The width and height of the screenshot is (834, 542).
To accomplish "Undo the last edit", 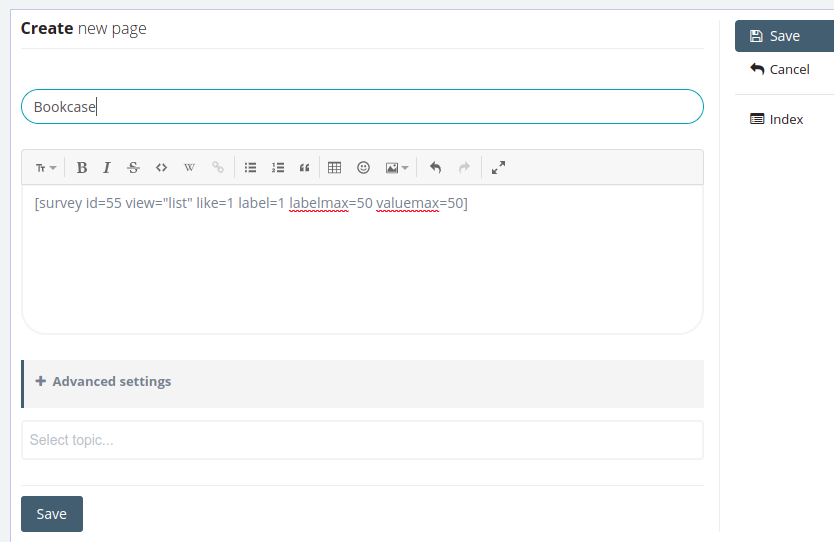I will point(436,168).
